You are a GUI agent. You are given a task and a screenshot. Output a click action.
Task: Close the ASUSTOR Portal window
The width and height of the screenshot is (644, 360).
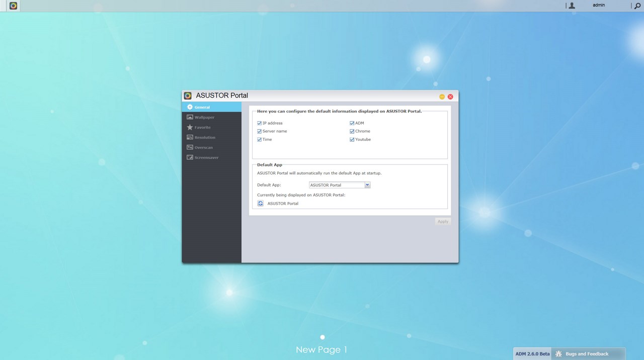[450, 97]
